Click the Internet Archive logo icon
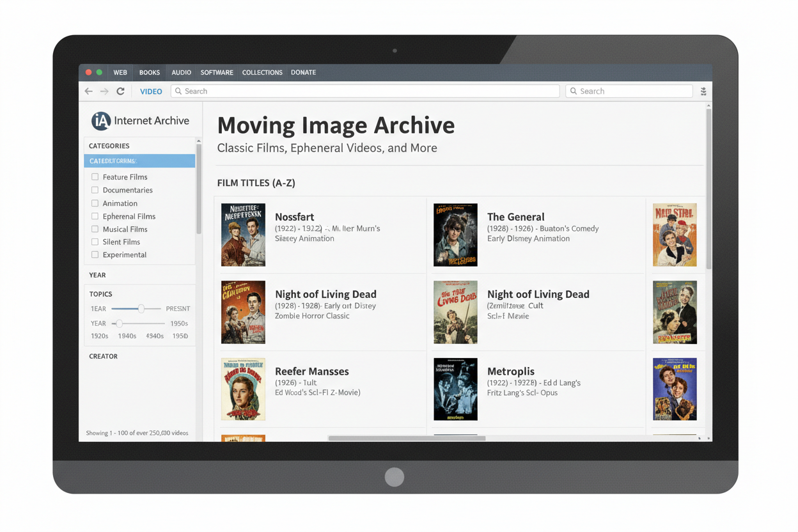Image resolution: width=798 pixels, height=532 pixels. [101, 121]
